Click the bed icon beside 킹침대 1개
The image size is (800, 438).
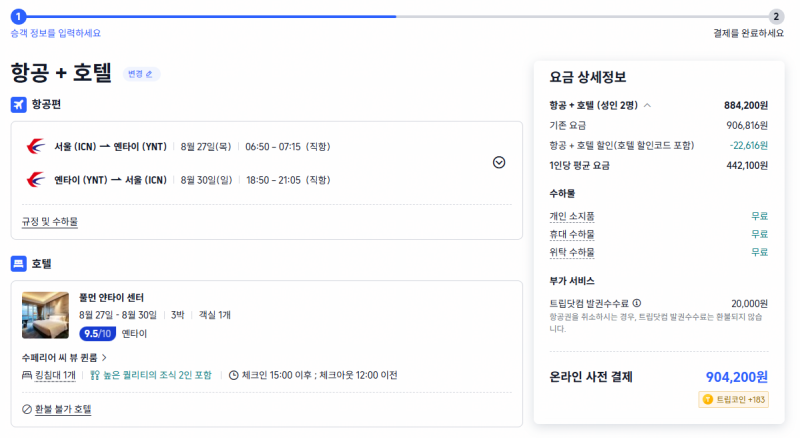pos(27,375)
